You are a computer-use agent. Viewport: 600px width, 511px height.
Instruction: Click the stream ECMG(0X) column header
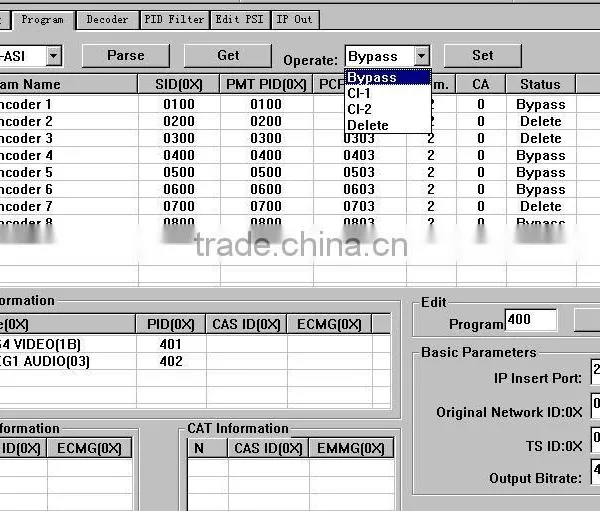pyautogui.click(x=329, y=324)
